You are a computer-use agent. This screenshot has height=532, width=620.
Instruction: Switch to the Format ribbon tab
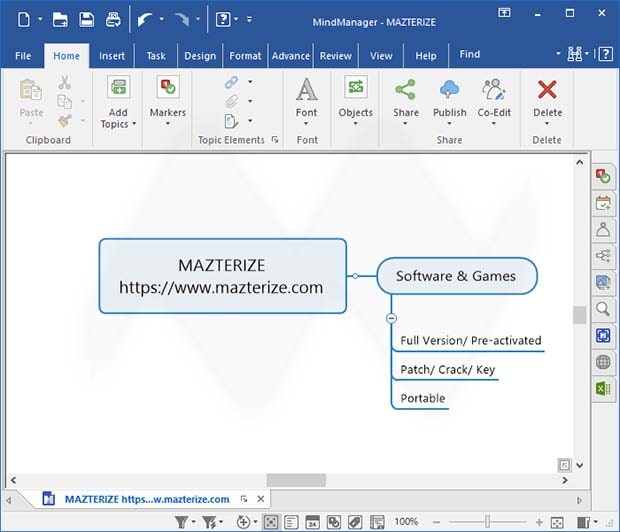tap(245, 56)
